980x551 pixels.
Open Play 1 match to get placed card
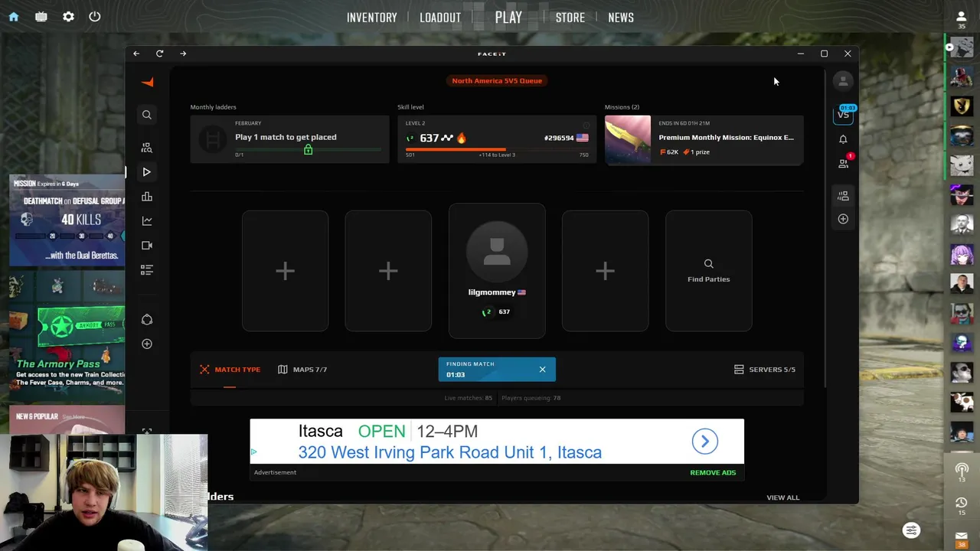tap(289, 139)
